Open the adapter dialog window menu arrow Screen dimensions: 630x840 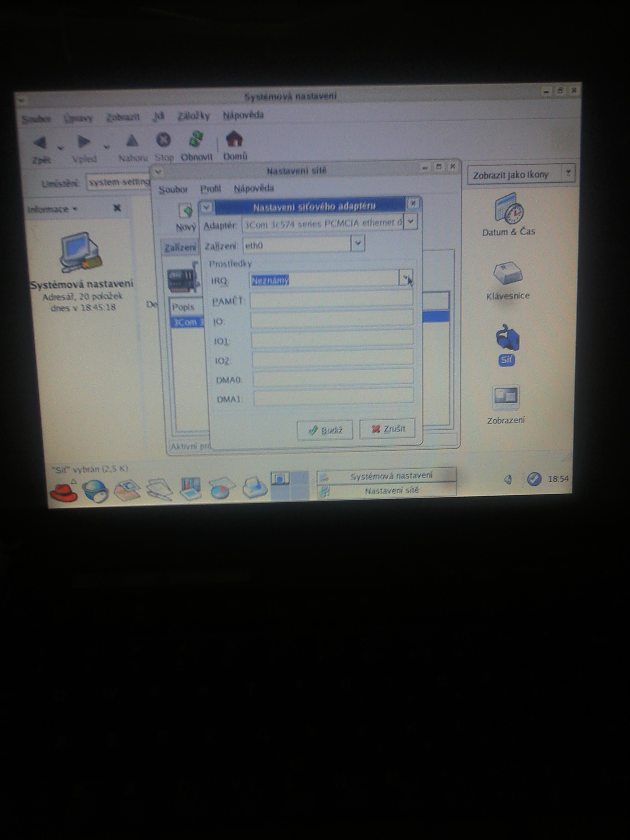(x=206, y=207)
